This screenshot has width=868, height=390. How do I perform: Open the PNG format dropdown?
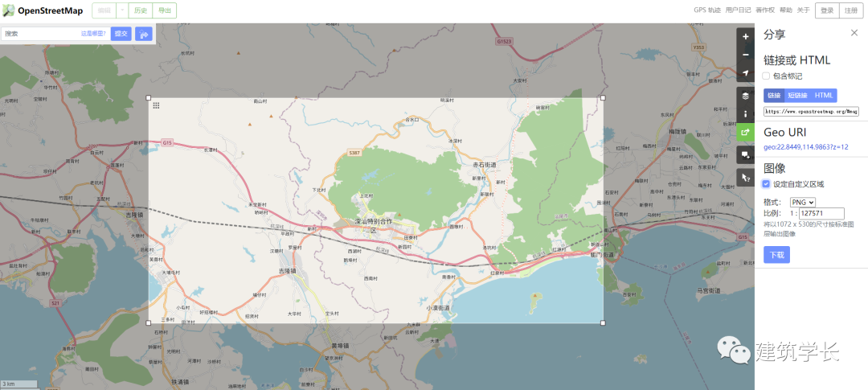tap(803, 202)
